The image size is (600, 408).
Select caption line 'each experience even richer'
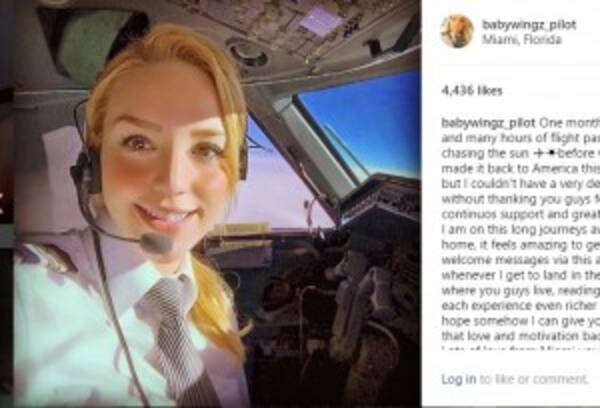(521, 305)
